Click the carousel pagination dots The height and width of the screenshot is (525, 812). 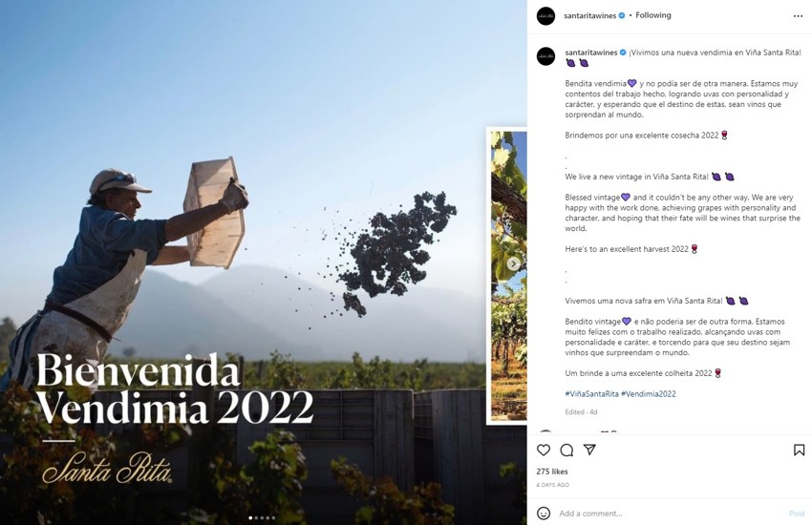pyautogui.click(x=264, y=517)
